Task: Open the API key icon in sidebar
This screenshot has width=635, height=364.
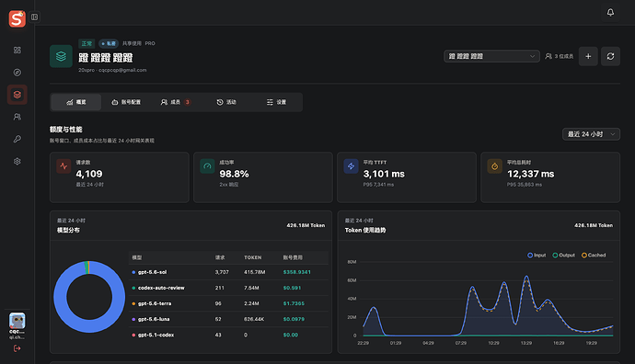Action: pos(17,139)
